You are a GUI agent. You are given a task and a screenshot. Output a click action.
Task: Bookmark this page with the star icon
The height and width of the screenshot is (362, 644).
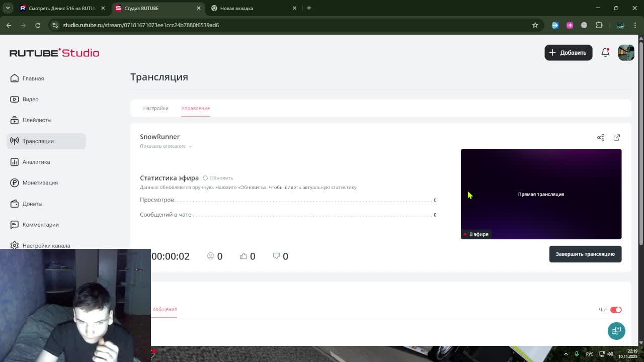coord(535,25)
